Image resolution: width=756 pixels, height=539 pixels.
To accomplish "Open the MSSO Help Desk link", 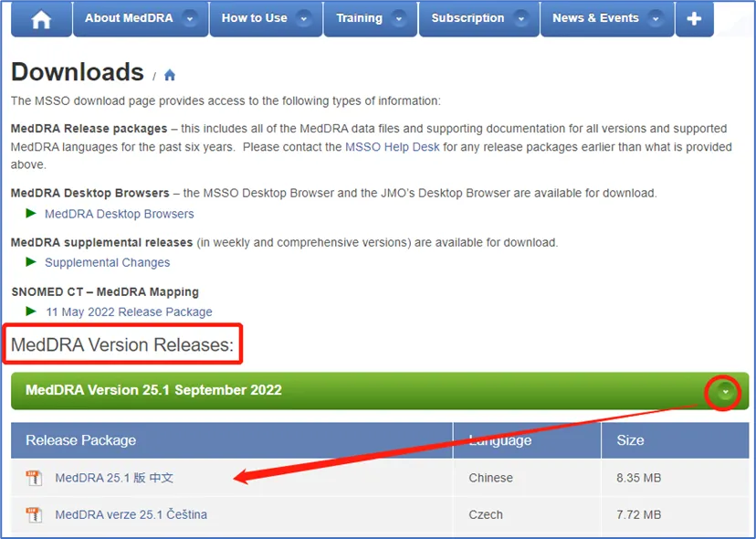I will click(x=392, y=147).
